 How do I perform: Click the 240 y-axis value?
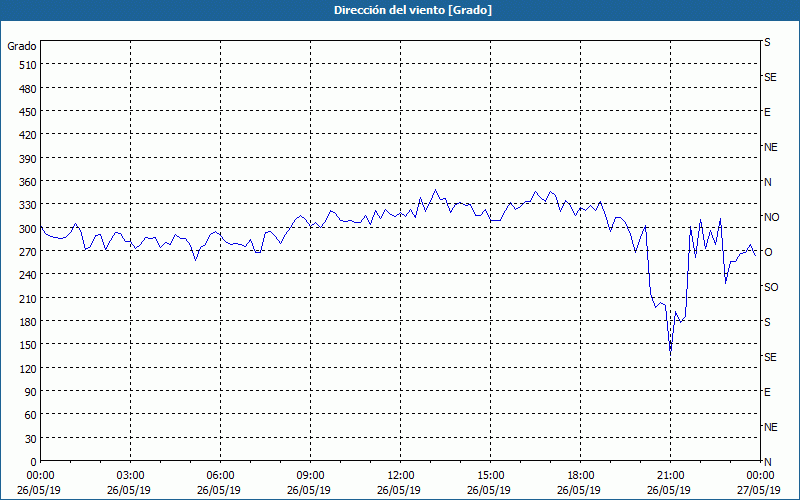coord(28,275)
